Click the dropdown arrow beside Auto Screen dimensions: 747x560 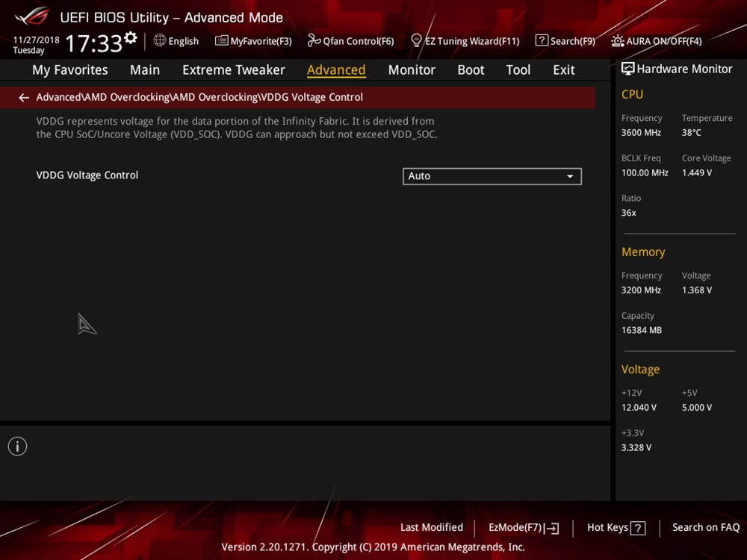570,176
